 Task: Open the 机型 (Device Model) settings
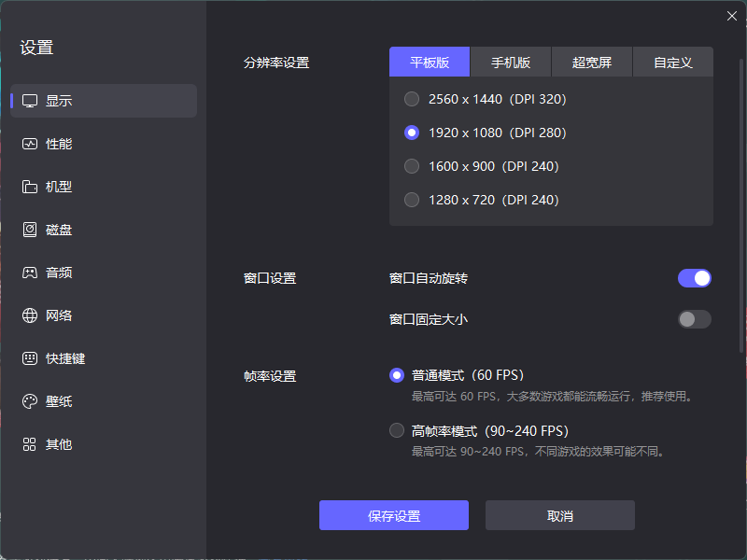point(58,187)
